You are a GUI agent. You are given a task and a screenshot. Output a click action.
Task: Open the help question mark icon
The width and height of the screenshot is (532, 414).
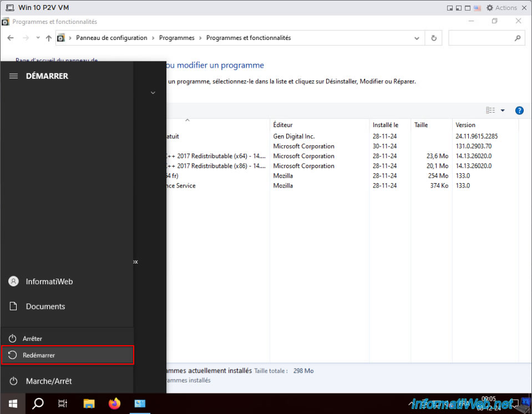[x=519, y=110]
